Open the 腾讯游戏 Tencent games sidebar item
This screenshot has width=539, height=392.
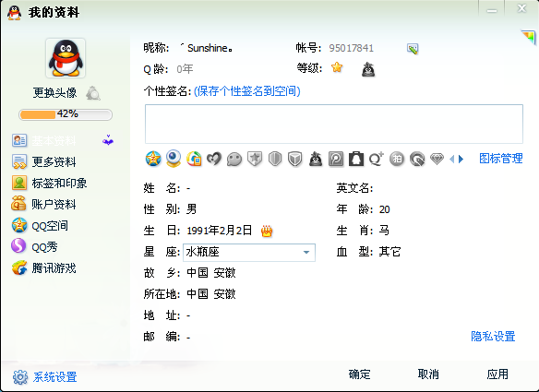pos(54,268)
